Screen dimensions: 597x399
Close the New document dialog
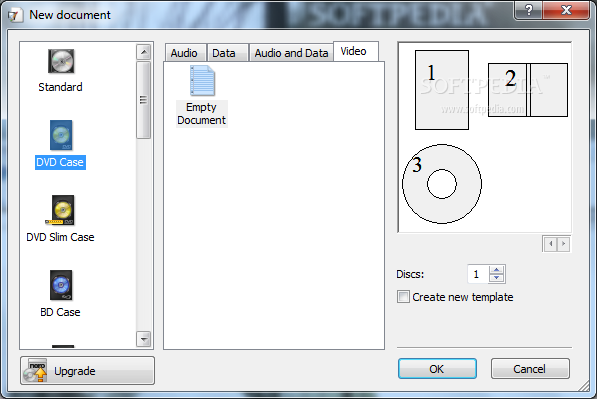pyautogui.click(x=566, y=10)
